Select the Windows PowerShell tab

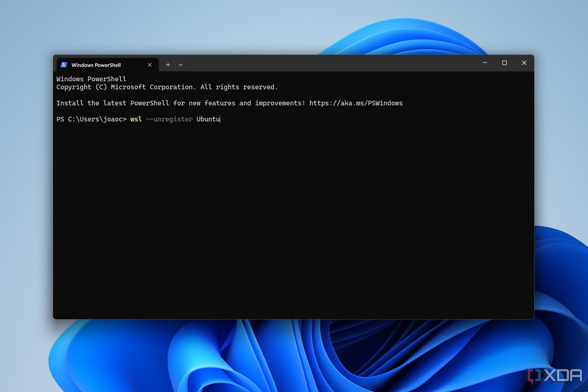coord(108,65)
